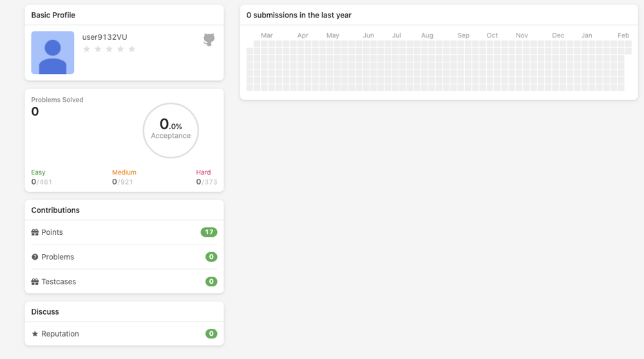Click the Hard solved count
The image size is (644, 359).
(207, 182)
